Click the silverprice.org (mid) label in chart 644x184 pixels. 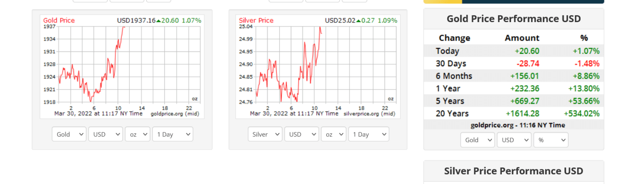tap(369, 114)
